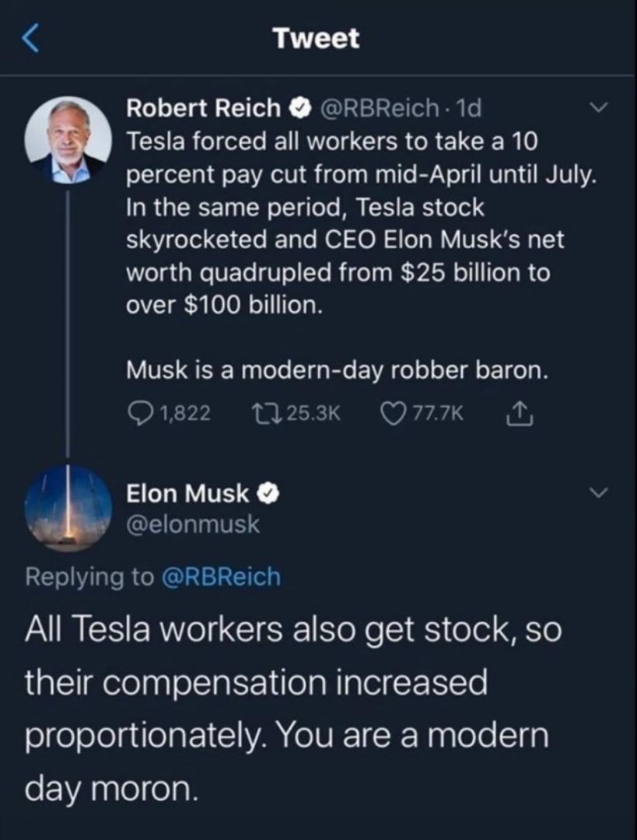The image size is (637, 840).
Task: Select Elon Musk's reply text about stock
Action: 288,708
